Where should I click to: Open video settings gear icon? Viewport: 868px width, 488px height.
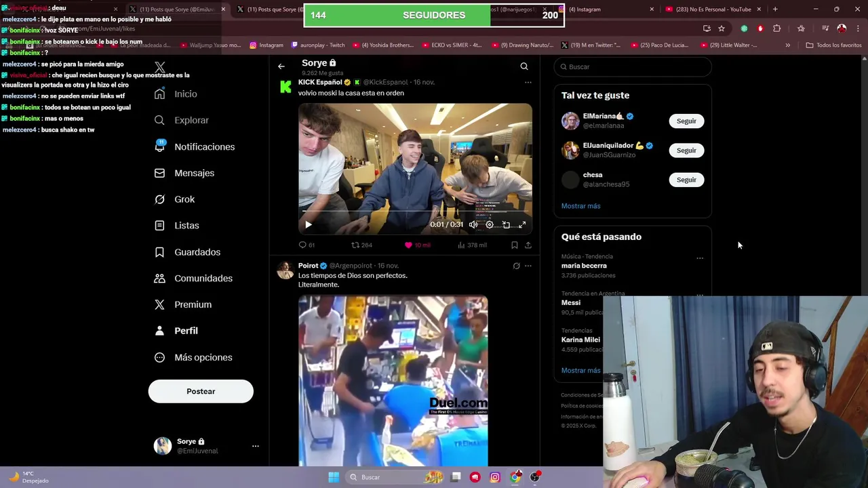coord(490,224)
